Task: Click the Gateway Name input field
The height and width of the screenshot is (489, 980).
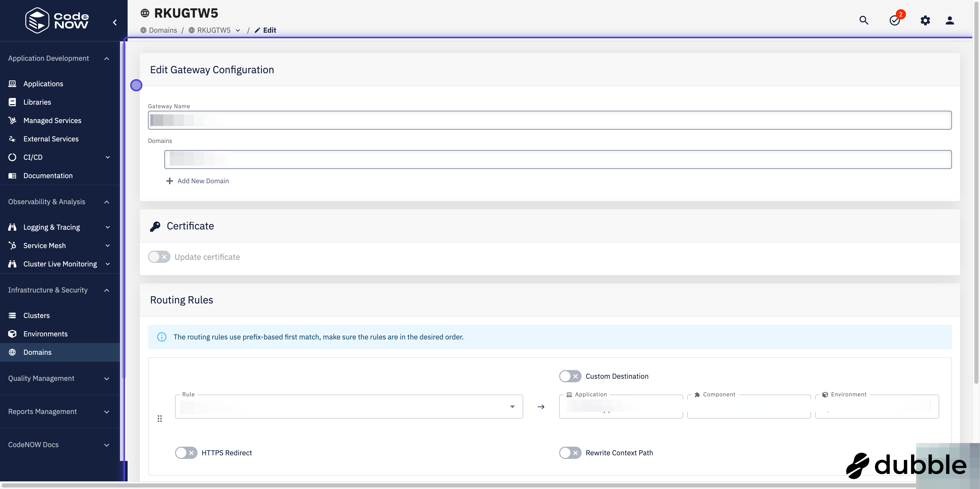Action: (549, 120)
